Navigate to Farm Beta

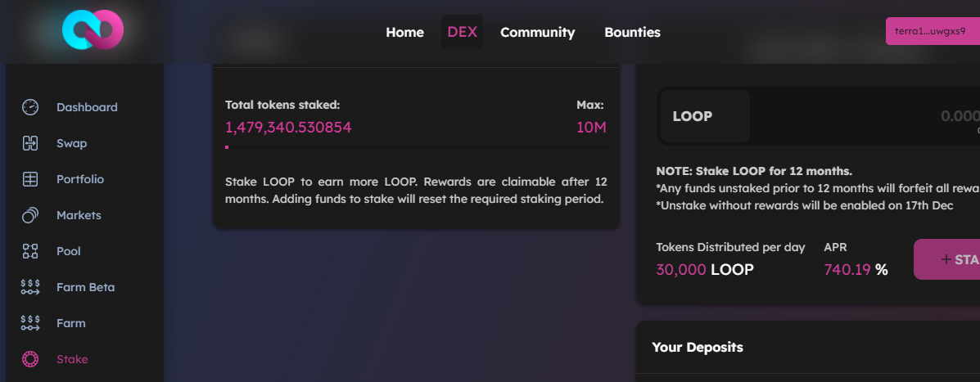coord(86,287)
